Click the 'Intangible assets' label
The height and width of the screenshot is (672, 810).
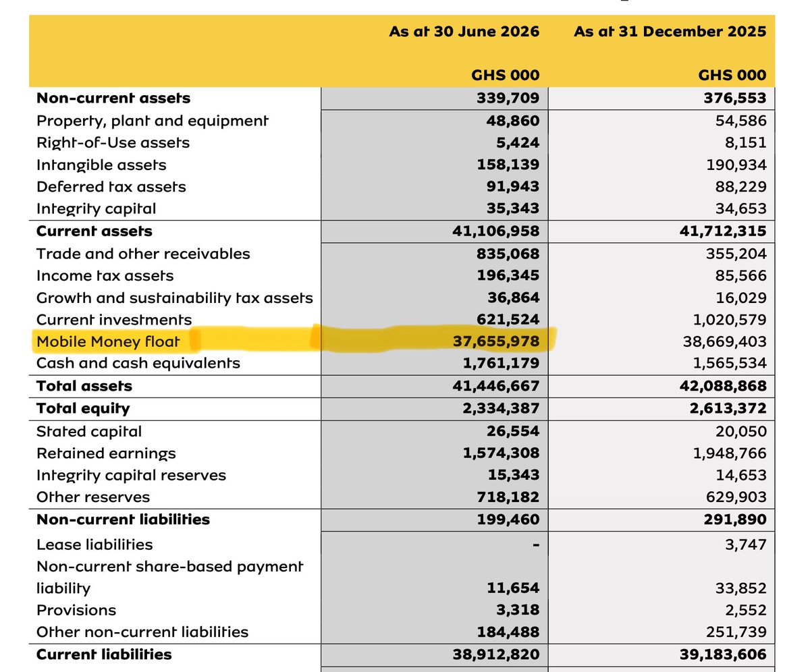pyautogui.click(x=101, y=165)
